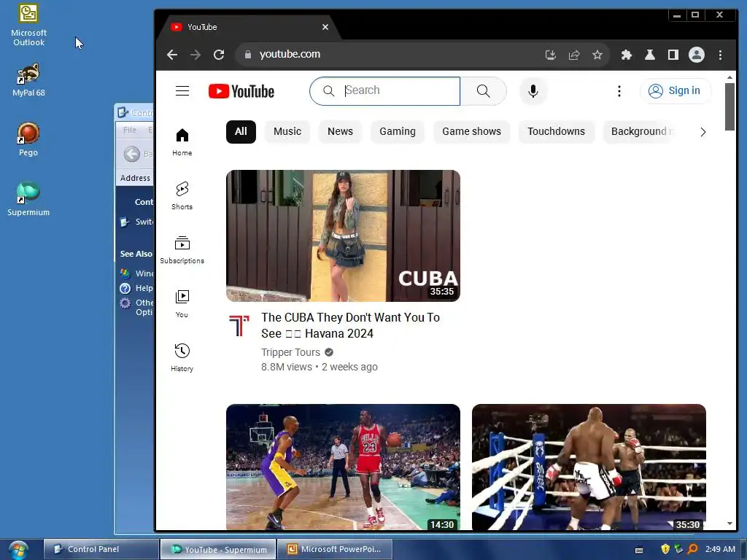Screen dimensions: 747x560
Task: Show more filter chips with right arrow
Action: tap(703, 132)
